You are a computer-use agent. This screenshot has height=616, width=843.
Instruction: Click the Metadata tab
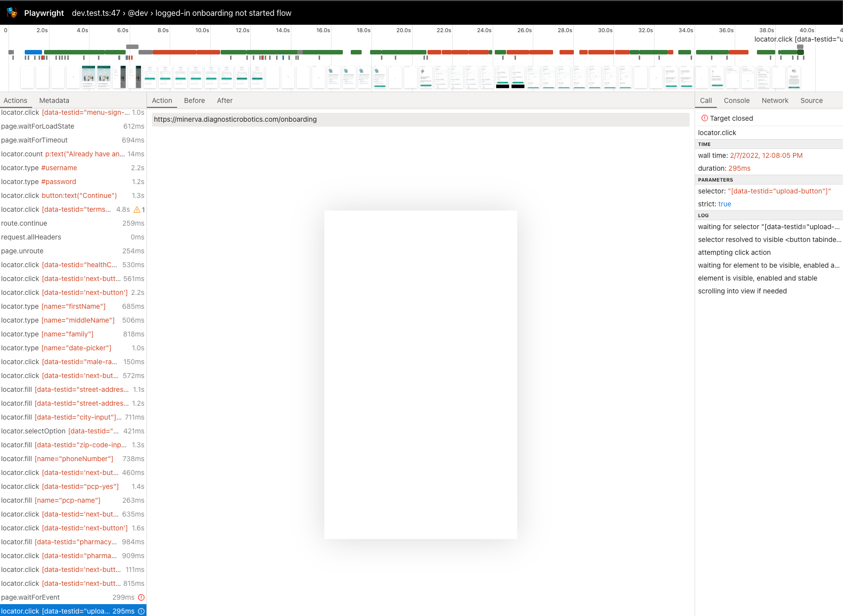click(x=54, y=100)
